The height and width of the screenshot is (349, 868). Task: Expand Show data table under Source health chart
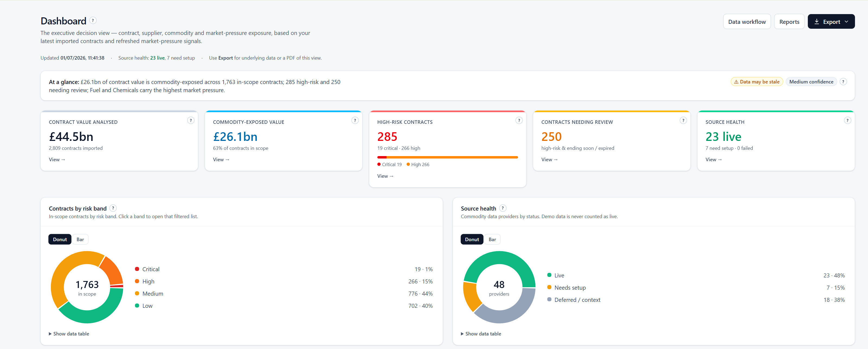[481, 334]
